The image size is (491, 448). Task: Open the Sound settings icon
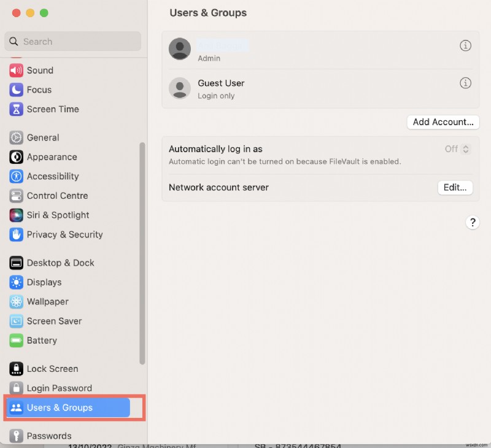pos(16,70)
